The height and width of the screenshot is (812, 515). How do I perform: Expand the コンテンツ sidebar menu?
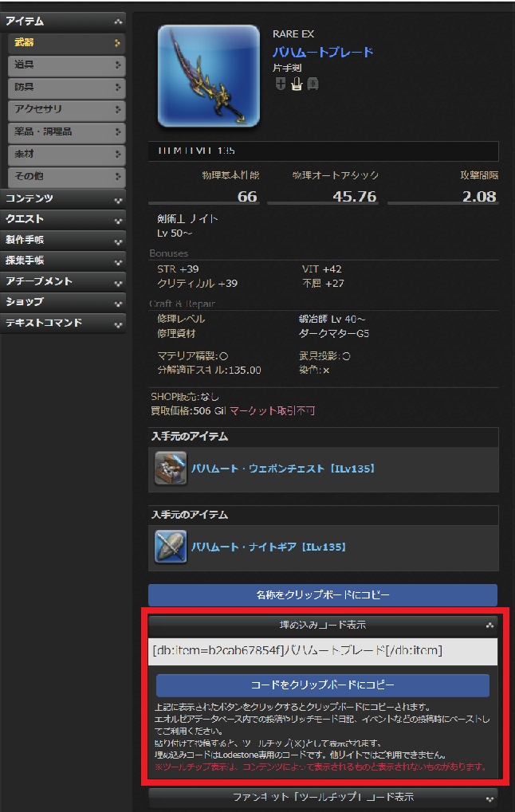coord(63,198)
